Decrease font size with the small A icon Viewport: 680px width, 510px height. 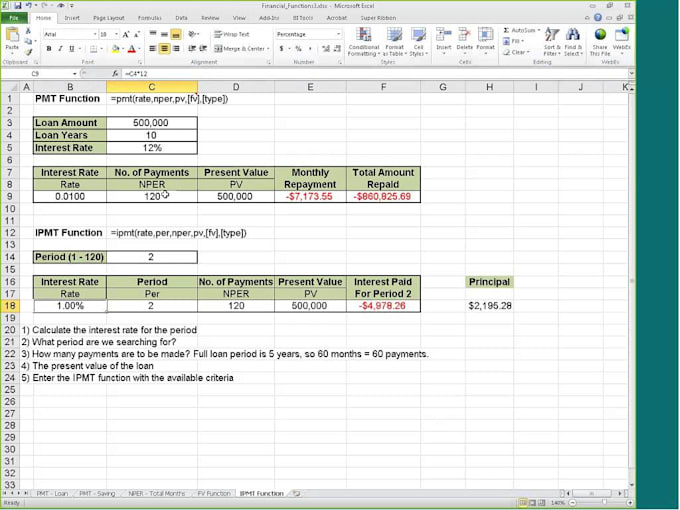(x=136, y=34)
